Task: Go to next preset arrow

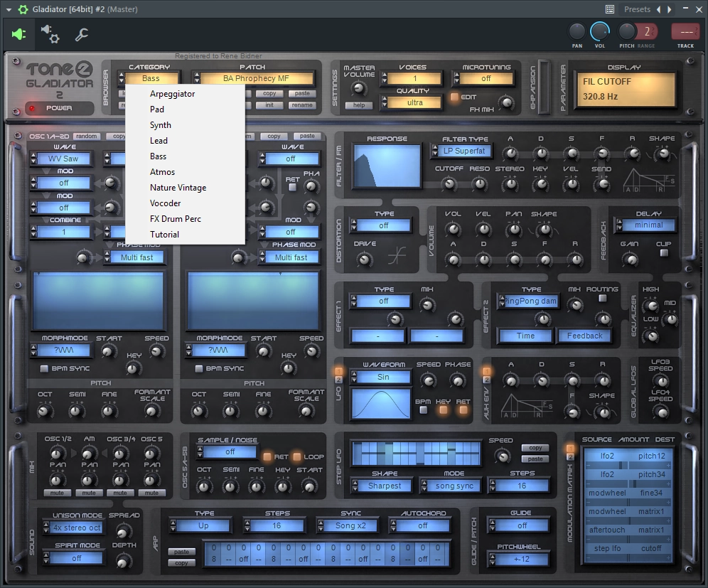Action: point(669,9)
